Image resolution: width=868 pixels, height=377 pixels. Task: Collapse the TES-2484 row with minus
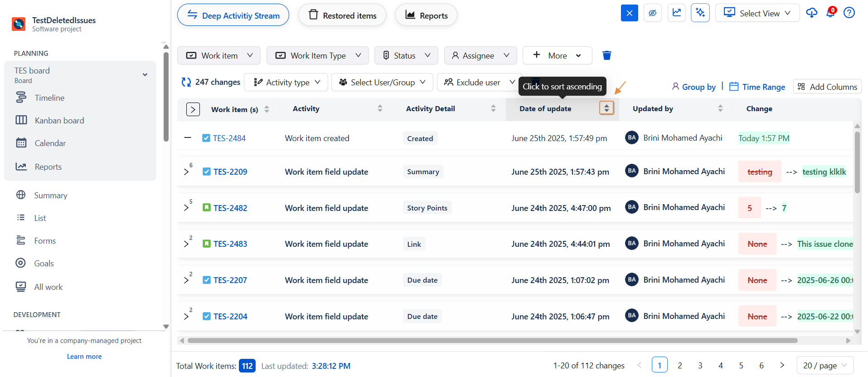click(188, 138)
